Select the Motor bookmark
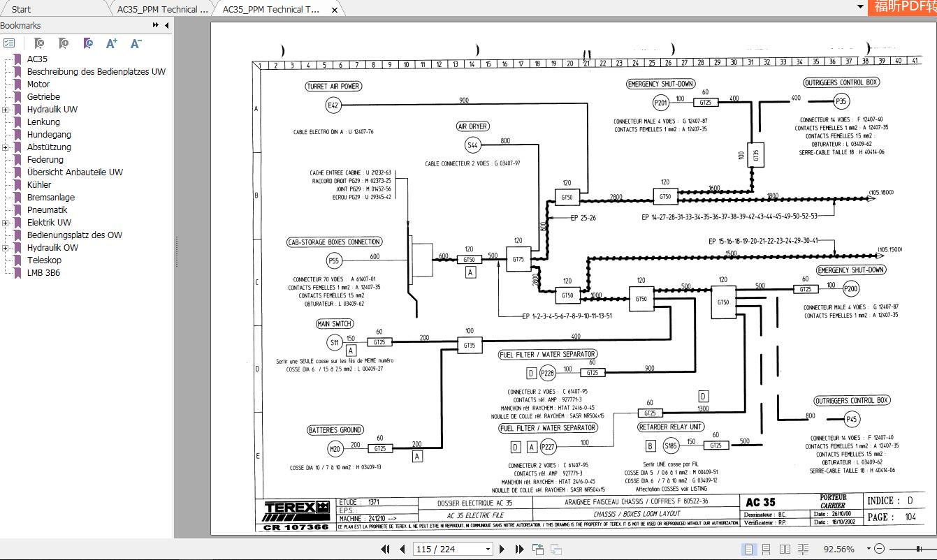 pyautogui.click(x=39, y=84)
